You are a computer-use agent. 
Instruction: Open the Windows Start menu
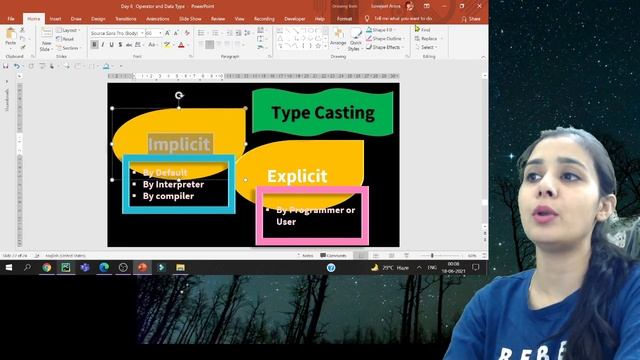click(9, 267)
